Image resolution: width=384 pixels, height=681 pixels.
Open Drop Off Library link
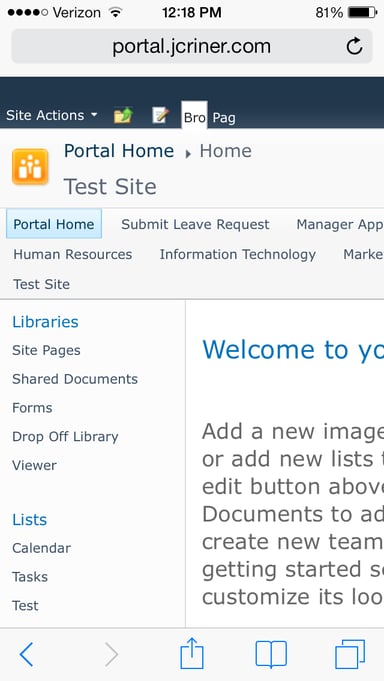point(65,436)
